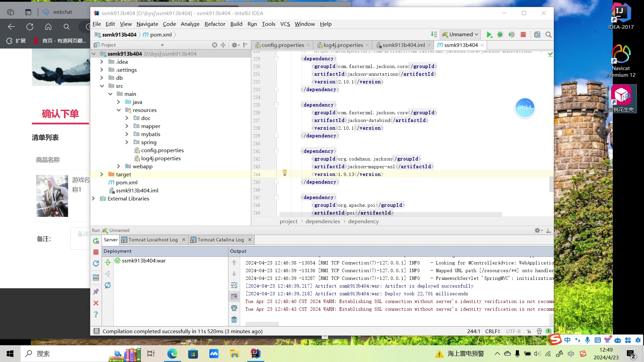
Task: Click the Rerun icon in Run panel
Action: click(x=96, y=241)
